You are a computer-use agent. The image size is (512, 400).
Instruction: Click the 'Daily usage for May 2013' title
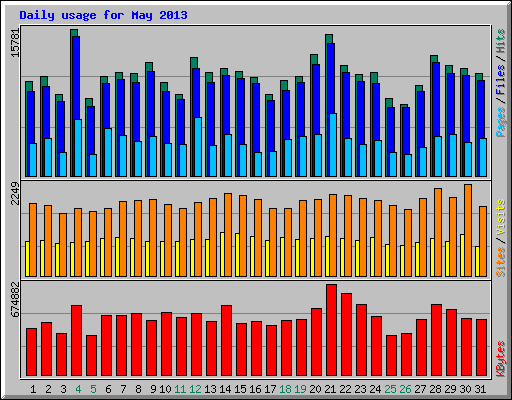coord(103,15)
